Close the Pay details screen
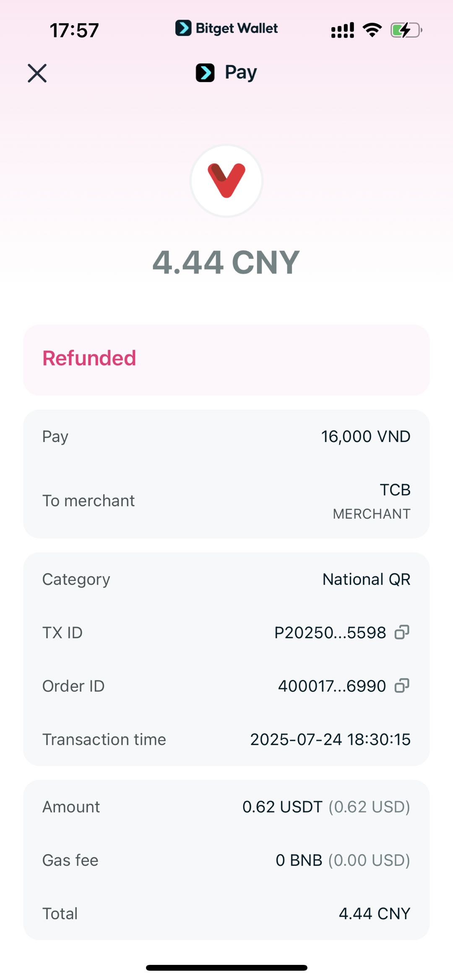 [x=37, y=73]
